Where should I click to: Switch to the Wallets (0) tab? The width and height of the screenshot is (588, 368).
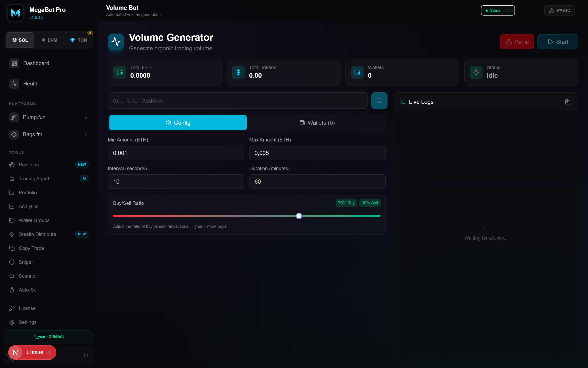pyautogui.click(x=317, y=123)
